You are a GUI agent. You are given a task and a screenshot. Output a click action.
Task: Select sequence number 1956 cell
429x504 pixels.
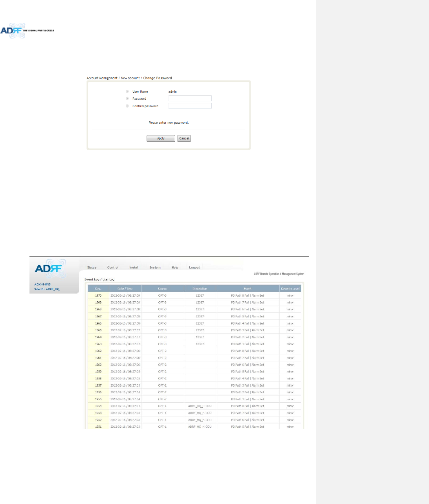coord(98,392)
